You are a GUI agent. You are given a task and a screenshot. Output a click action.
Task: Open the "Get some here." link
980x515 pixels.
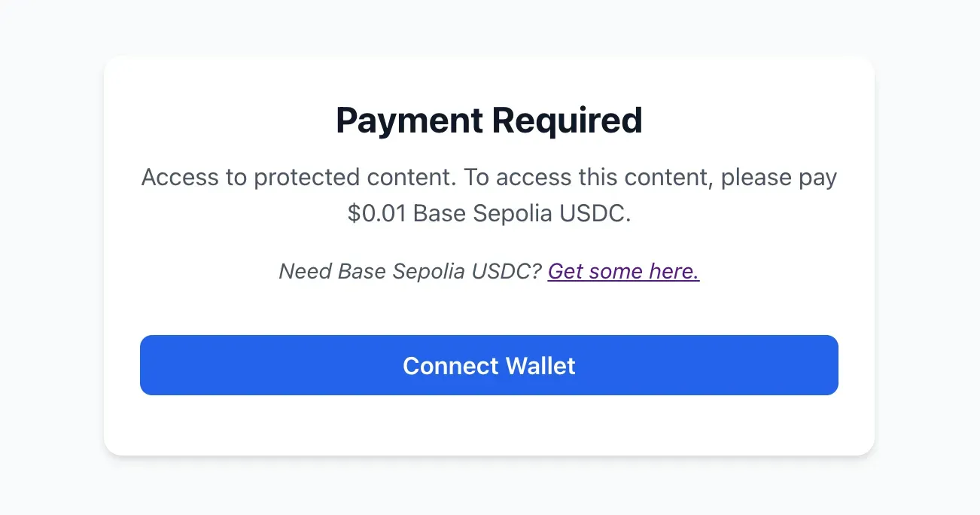(623, 271)
